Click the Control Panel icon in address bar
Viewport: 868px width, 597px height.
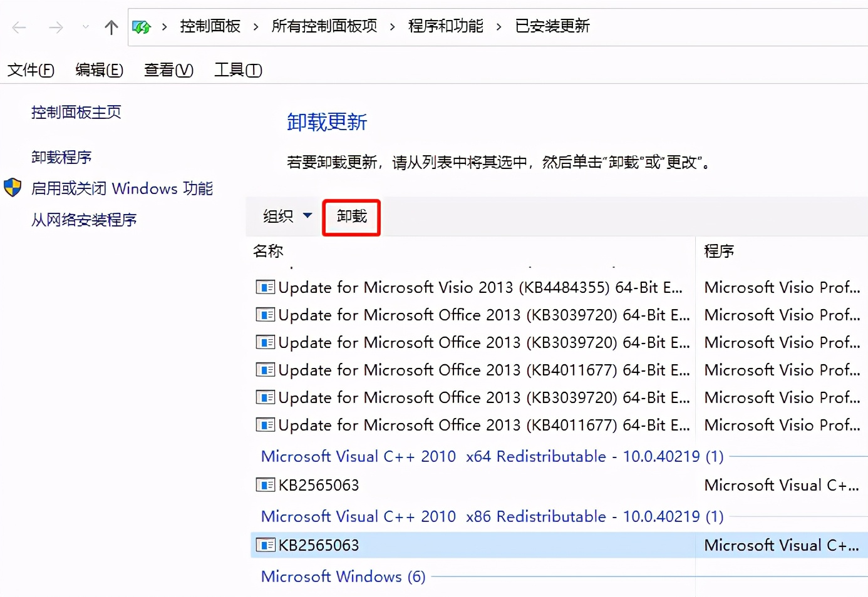[x=141, y=26]
